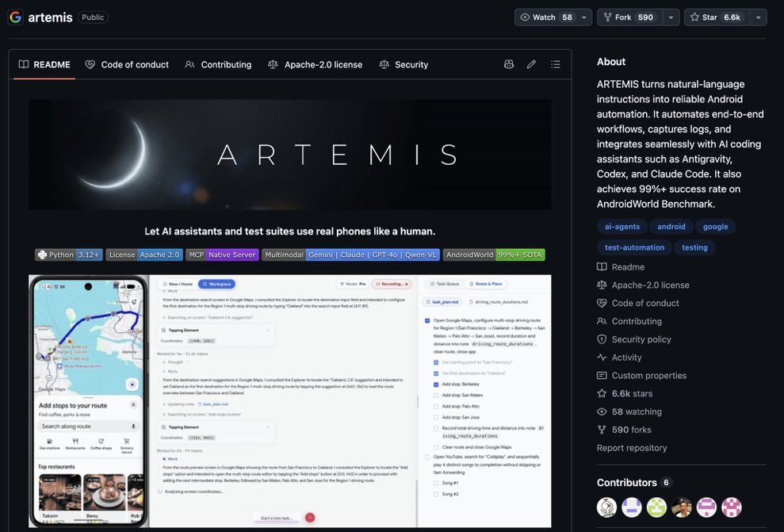Open the 590 forks link
The image size is (784, 532).
coord(625,430)
